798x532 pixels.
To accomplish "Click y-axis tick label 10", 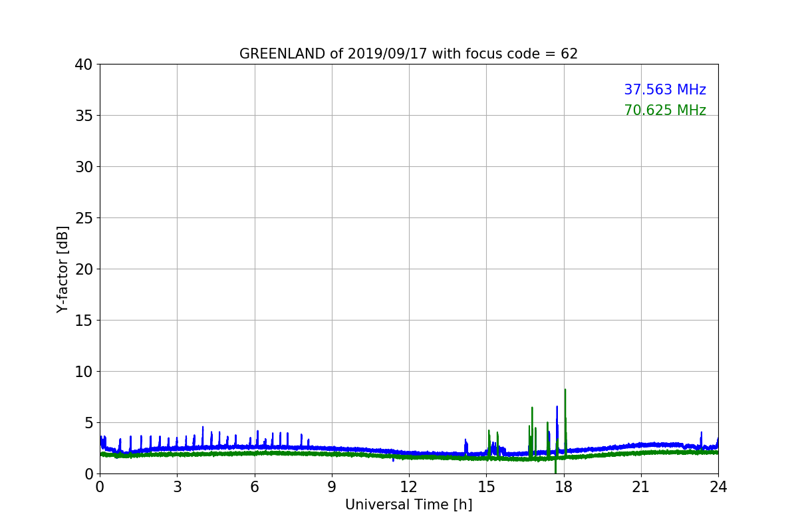I will tap(84, 372).
